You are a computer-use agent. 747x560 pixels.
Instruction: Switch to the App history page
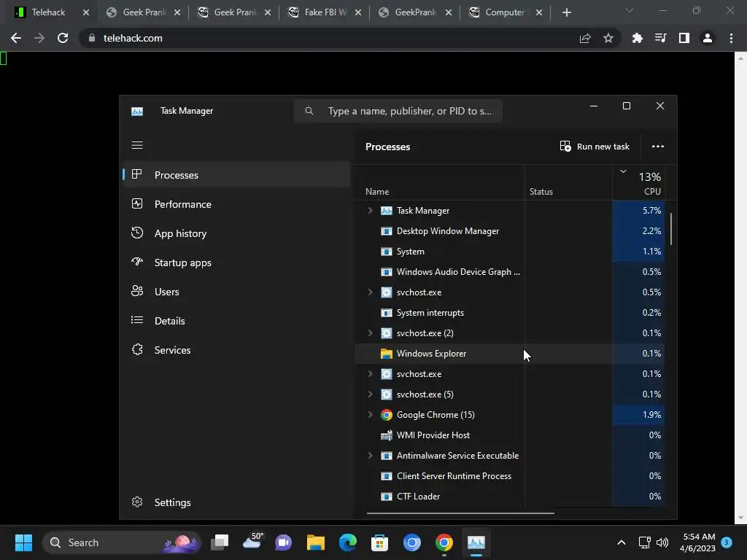coord(237,233)
